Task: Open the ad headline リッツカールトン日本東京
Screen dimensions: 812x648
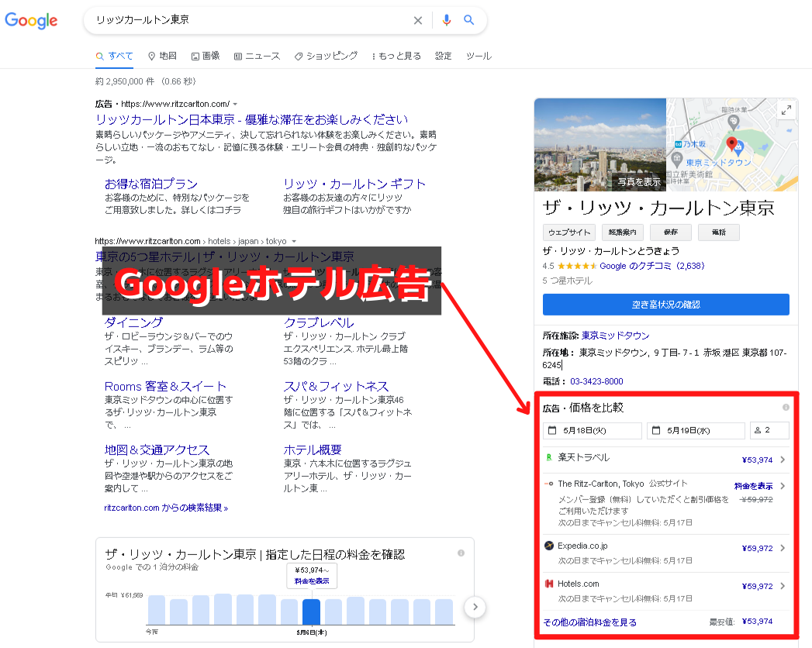Action: click(x=252, y=119)
